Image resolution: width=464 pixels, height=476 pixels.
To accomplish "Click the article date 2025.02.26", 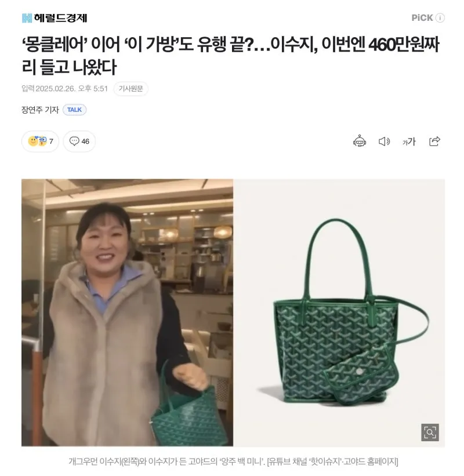I will [56, 89].
